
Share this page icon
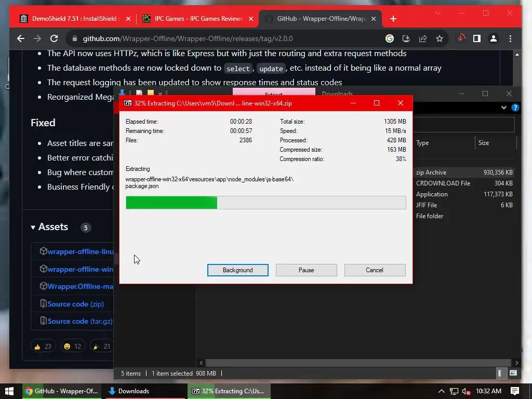click(423, 38)
